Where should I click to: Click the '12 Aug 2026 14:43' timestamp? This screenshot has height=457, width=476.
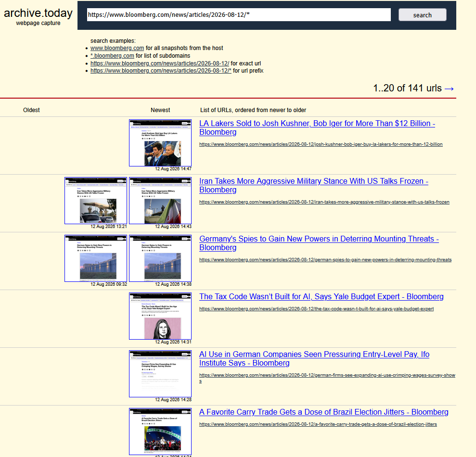(173, 227)
